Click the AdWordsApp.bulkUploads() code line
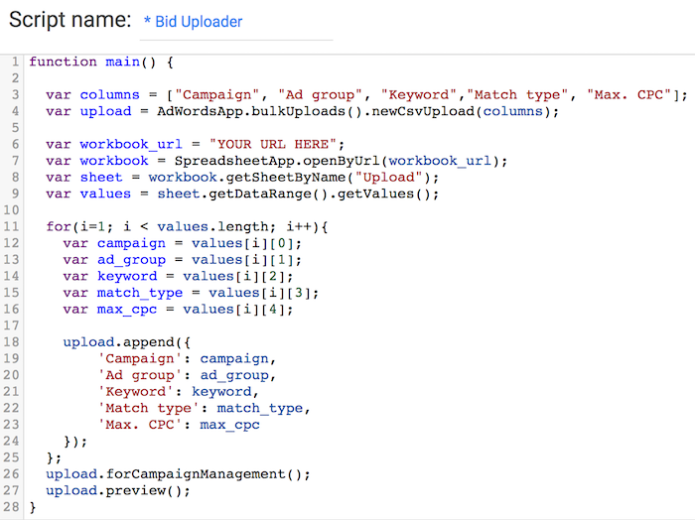Viewport: 695px width, 520px height. pos(302,111)
